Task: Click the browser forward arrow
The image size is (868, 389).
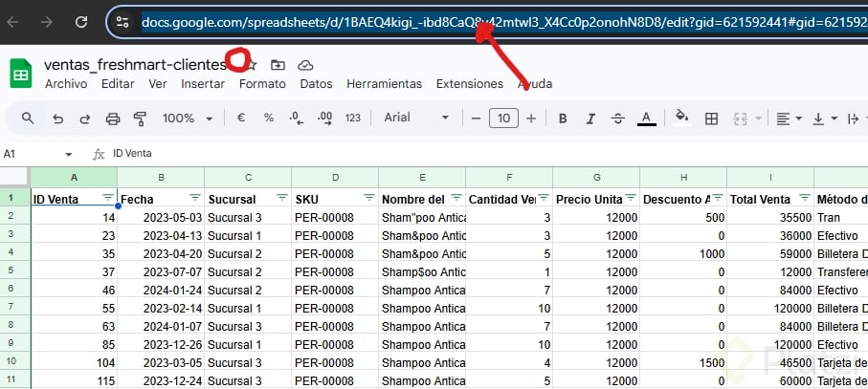Action: coord(47,22)
